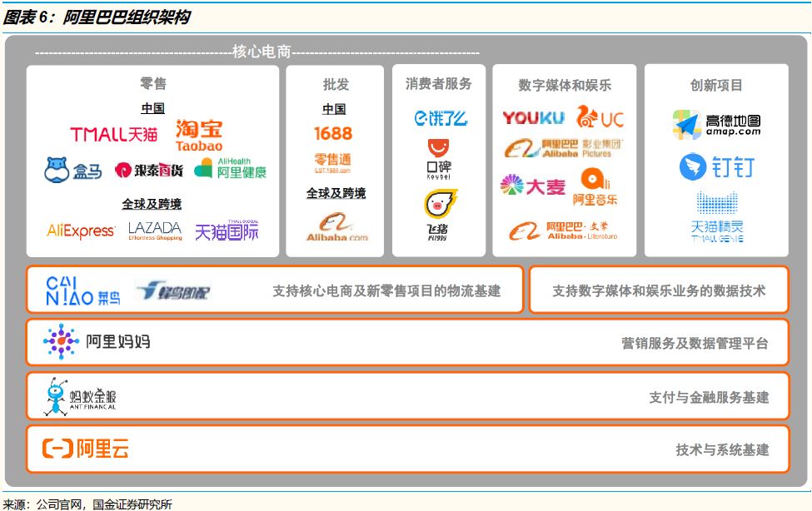Click the 高德地图 amap.com logo

(717, 125)
